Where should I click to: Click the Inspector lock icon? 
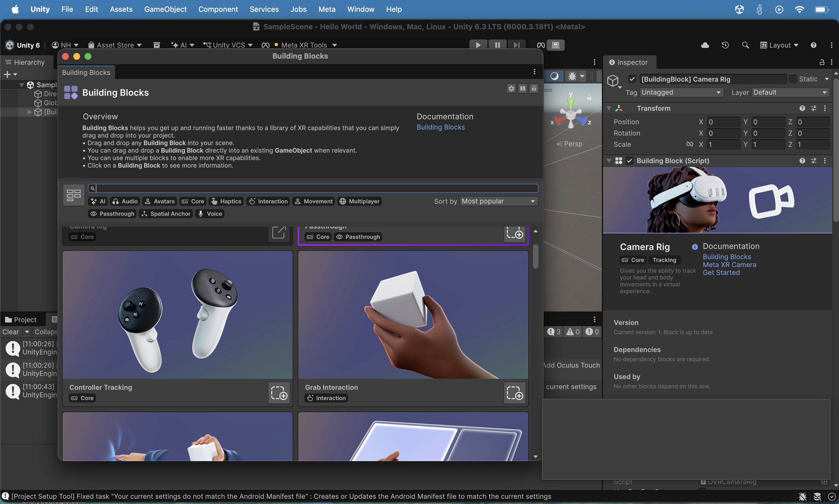pos(822,62)
